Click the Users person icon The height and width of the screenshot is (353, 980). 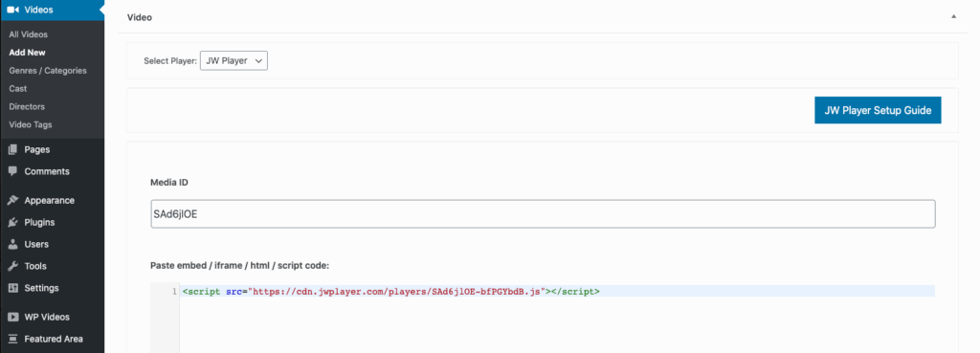tap(12, 244)
